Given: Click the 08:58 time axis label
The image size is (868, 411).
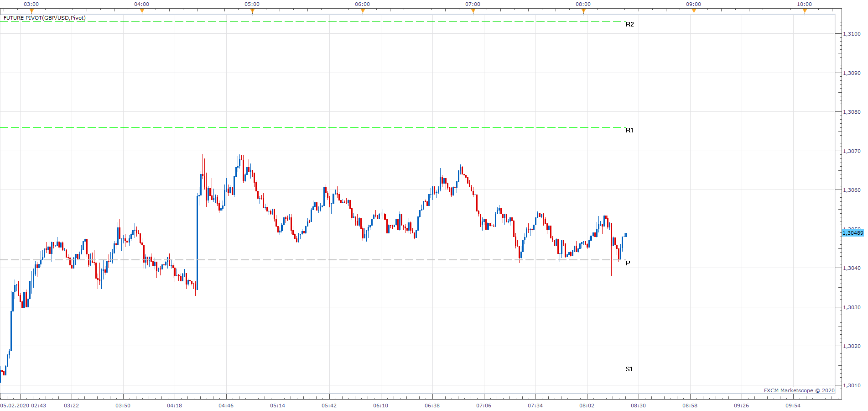Looking at the screenshot, I should (690, 406).
